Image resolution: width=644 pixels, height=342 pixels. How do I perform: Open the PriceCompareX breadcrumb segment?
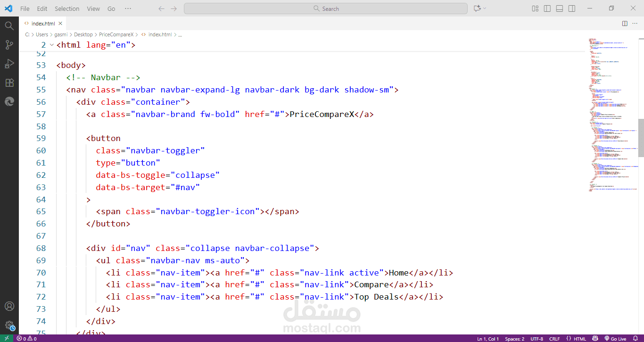(116, 34)
